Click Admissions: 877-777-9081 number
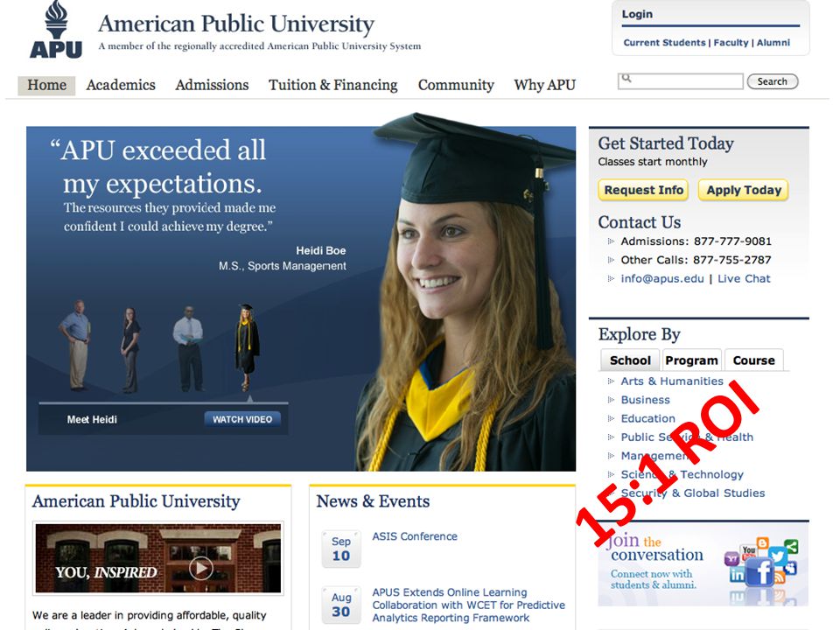Viewport: 840px width, 630px height. coord(696,241)
